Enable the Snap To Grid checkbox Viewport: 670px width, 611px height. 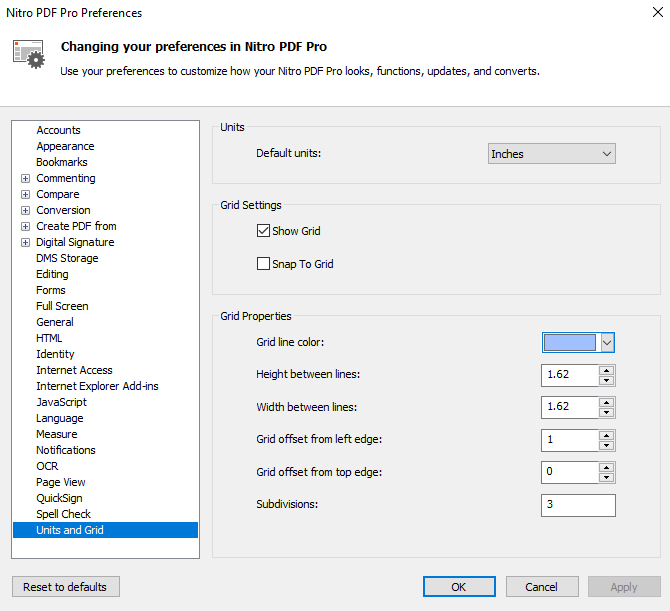(x=263, y=264)
